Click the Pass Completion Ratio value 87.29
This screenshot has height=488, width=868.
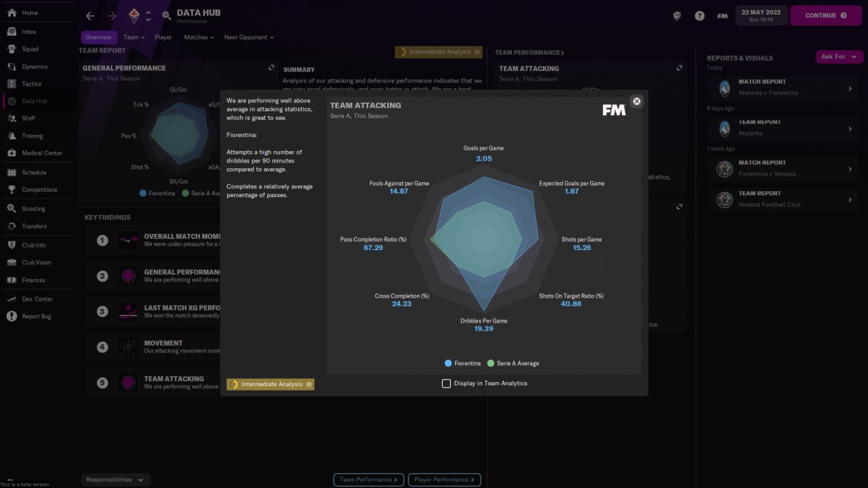click(x=373, y=247)
